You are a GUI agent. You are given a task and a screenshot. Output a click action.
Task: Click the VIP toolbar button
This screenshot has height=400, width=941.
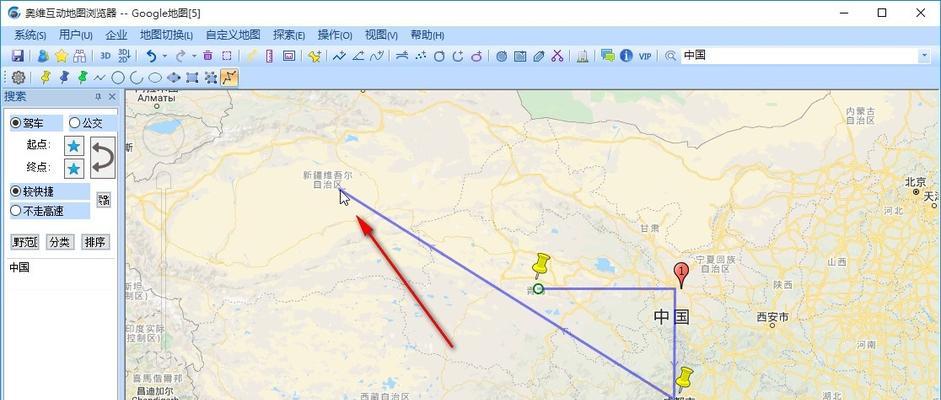[x=645, y=56]
